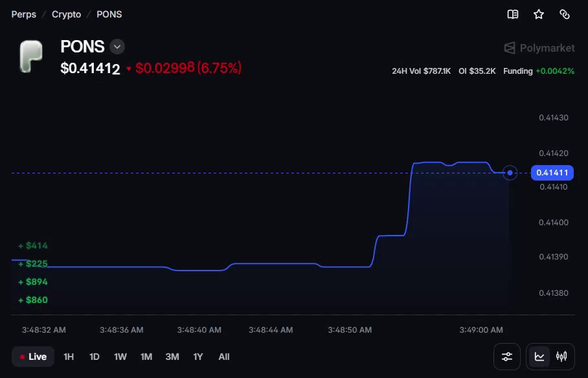Viewport: 588px width, 378px height.
Task: Favorite PONS with the star icon
Action: tap(539, 14)
